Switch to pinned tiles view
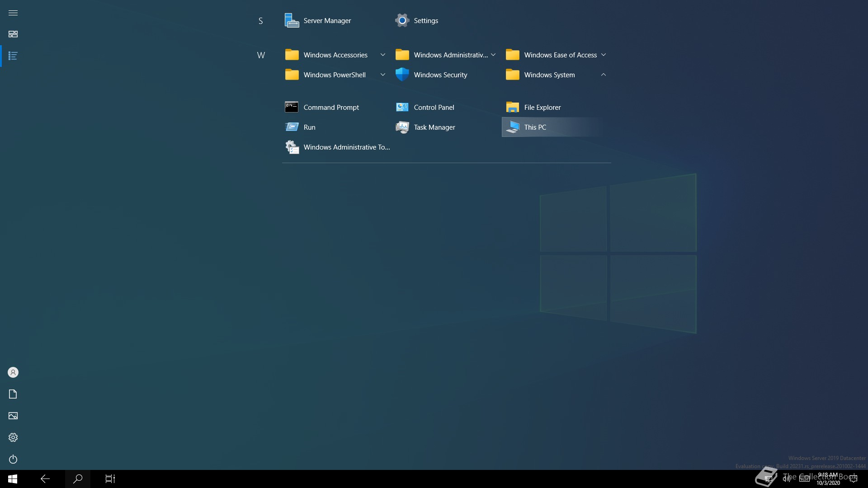The height and width of the screenshot is (488, 868). pyautogui.click(x=13, y=34)
